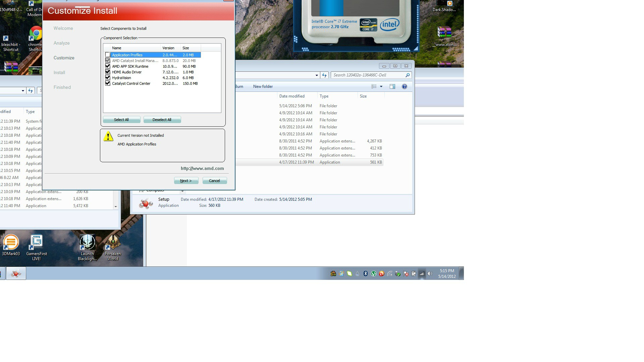This screenshot has height=362, width=644.
Task: Open the uTorrent tray icon
Action: (x=374, y=274)
